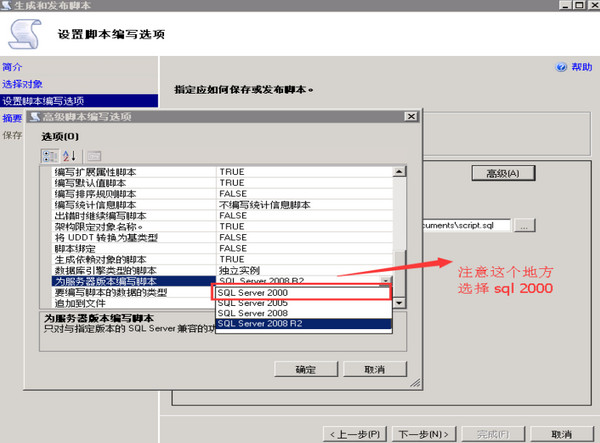Image resolution: width=600 pixels, height=443 pixels.
Task: Click the options list scroll-down arrow
Action: click(x=399, y=303)
